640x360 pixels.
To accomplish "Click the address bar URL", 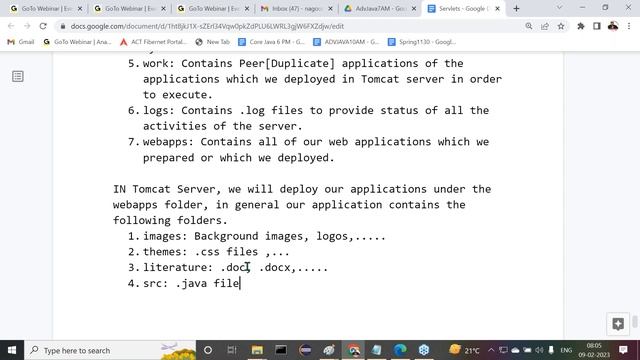I will pyautogui.click(x=207, y=26).
